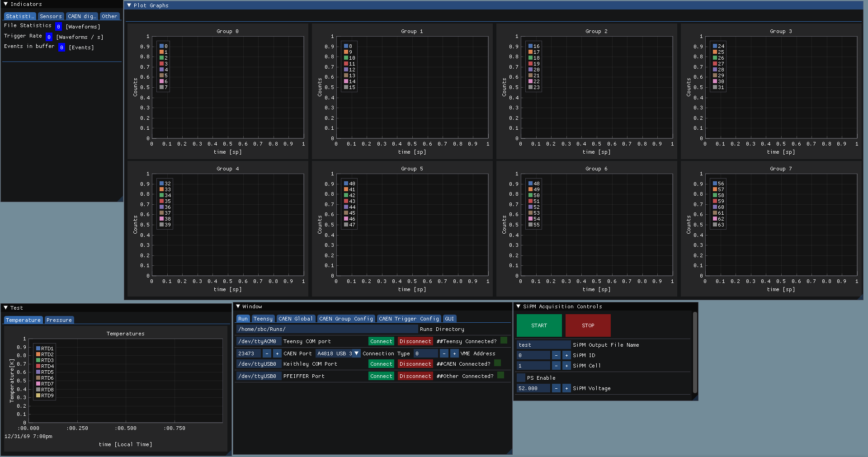Toggle channel 0 legend swatch in Group 0

[161, 46]
